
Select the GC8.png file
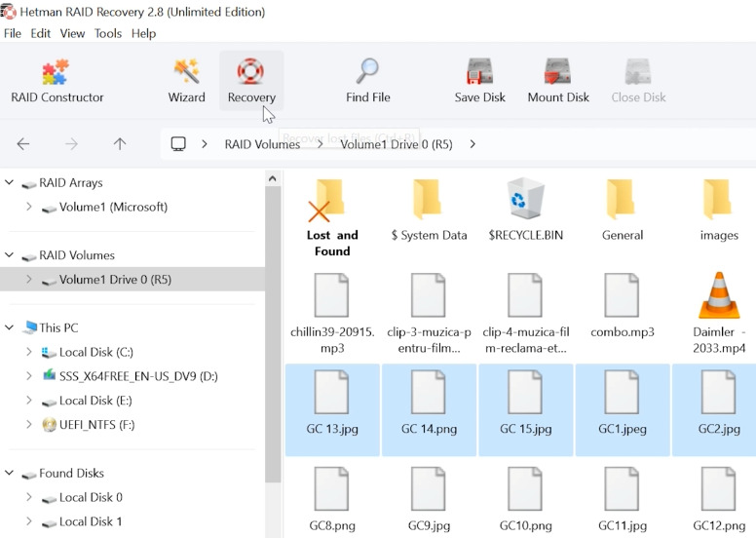click(332, 499)
